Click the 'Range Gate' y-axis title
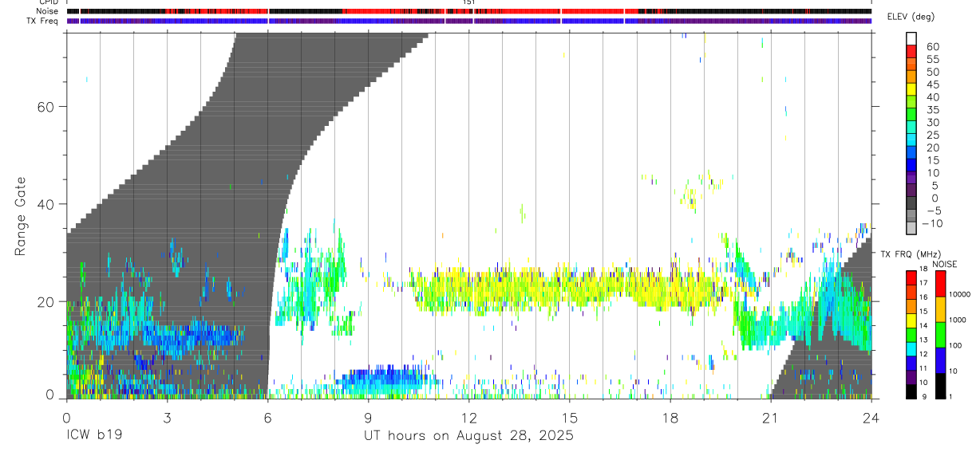 tap(22, 218)
